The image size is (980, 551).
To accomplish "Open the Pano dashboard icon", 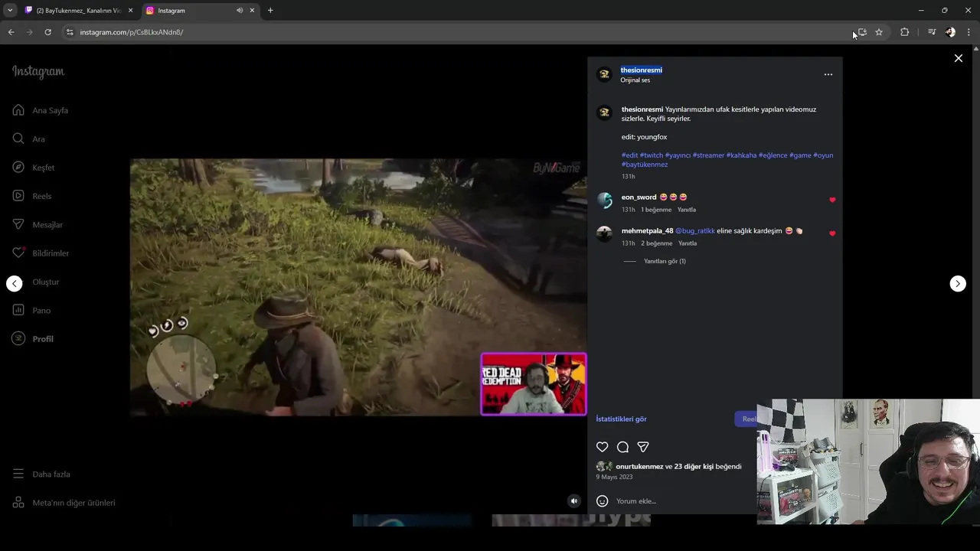I will tap(18, 310).
